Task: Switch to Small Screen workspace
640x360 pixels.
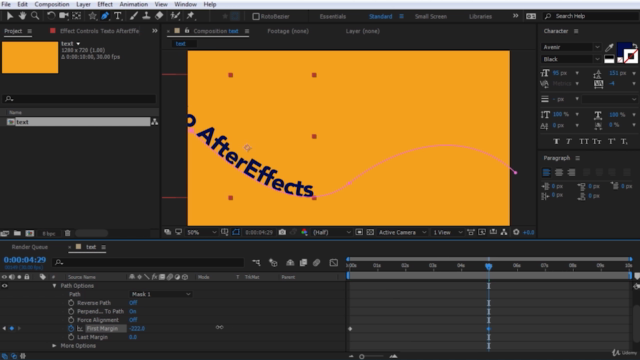Action: (x=431, y=16)
